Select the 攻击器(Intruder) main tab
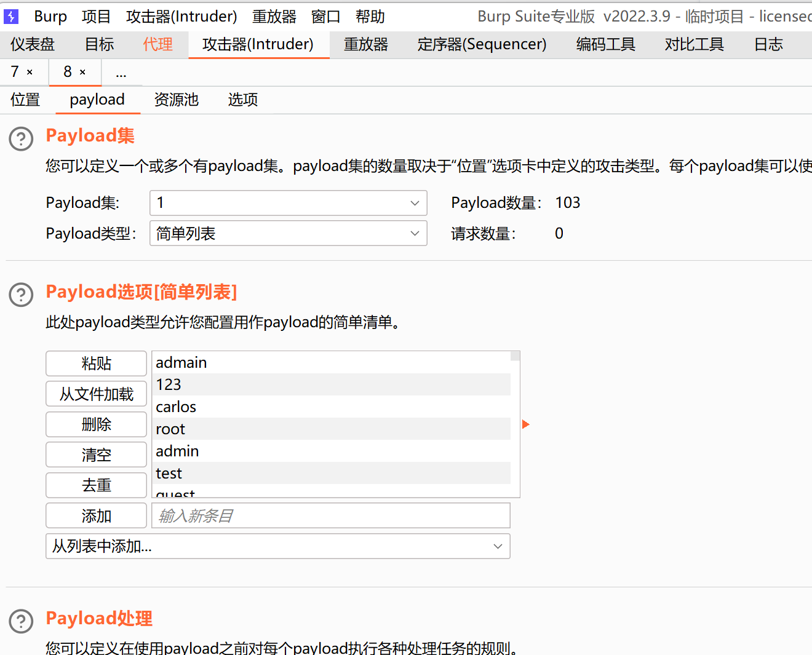 [258, 44]
